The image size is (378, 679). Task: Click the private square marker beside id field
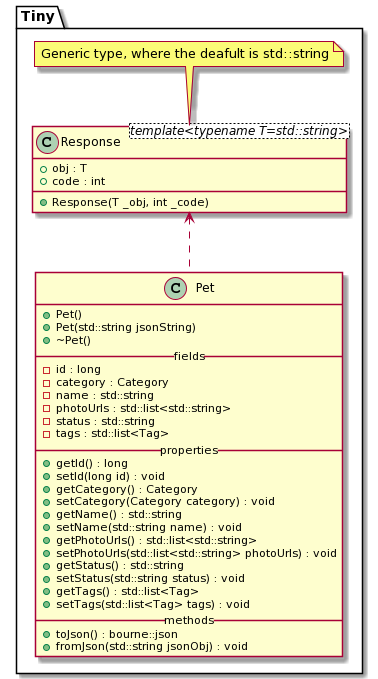coord(47,370)
